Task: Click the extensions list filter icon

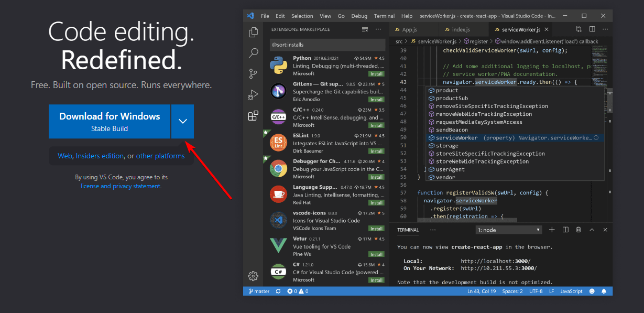Action: coord(365,29)
